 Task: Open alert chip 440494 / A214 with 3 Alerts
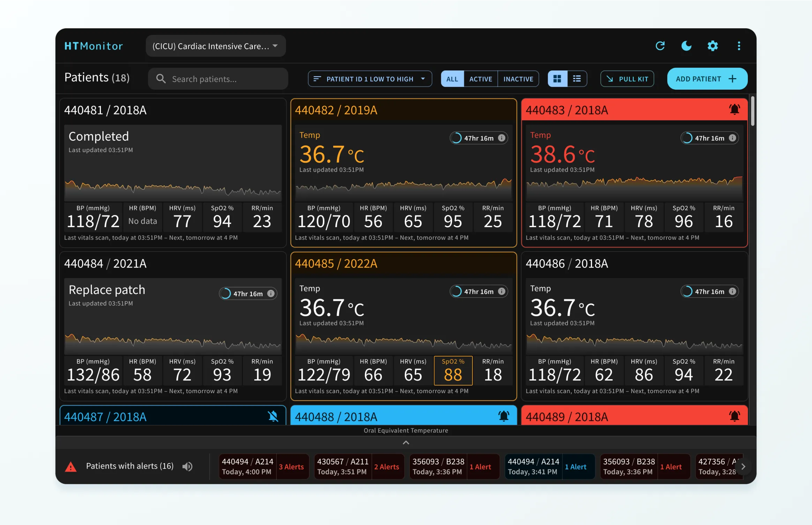pyautogui.click(x=264, y=466)
